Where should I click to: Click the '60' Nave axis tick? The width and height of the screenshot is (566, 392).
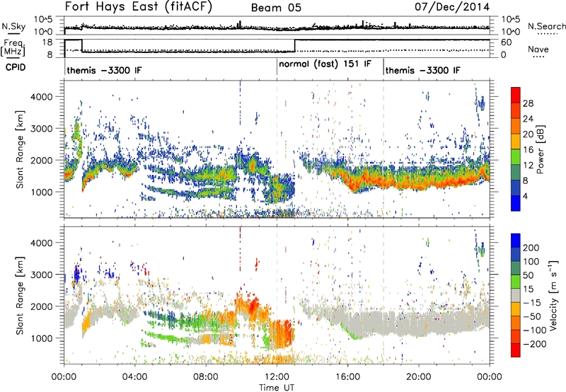506,42
